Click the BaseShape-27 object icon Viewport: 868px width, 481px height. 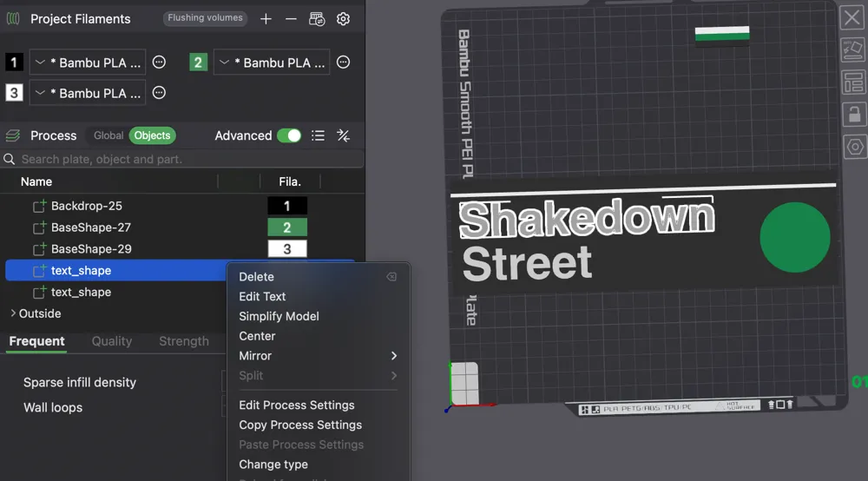click(39, 227)
